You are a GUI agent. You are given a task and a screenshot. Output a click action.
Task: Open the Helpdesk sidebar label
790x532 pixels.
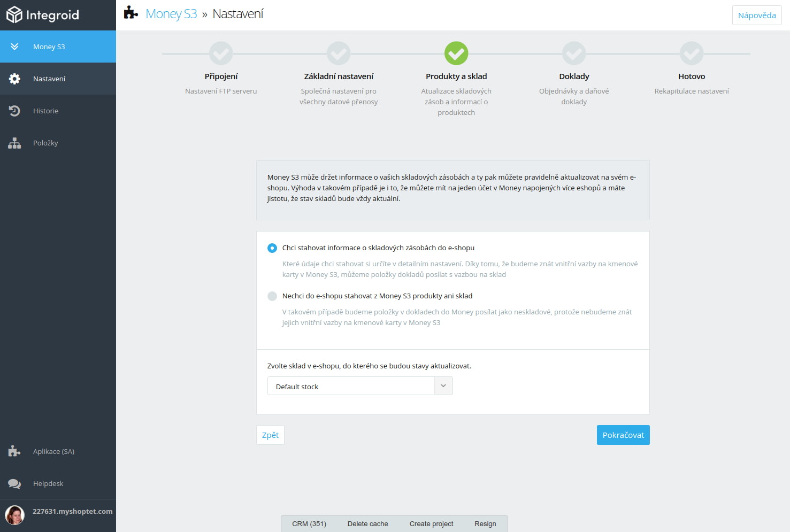(x=48, y=483)
